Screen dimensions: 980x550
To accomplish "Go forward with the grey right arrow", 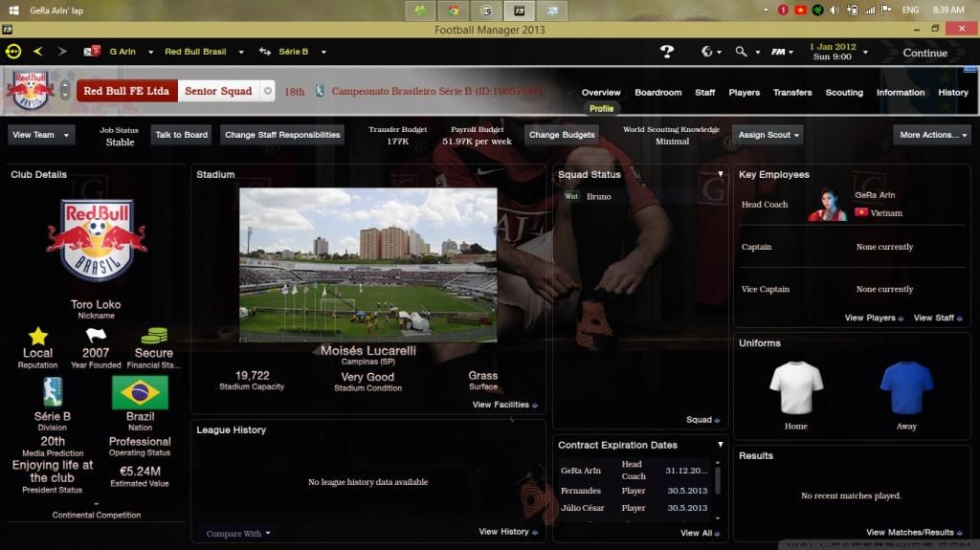I will point(62,52).
